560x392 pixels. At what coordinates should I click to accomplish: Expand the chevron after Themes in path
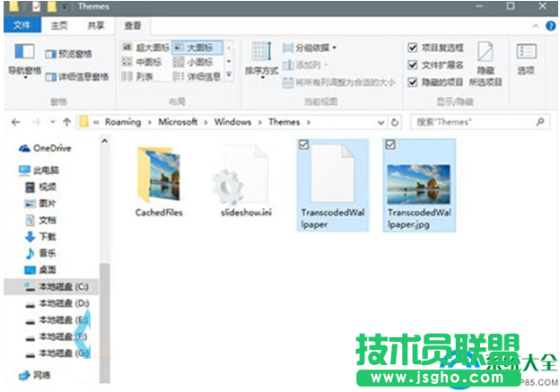pos(308,123)
